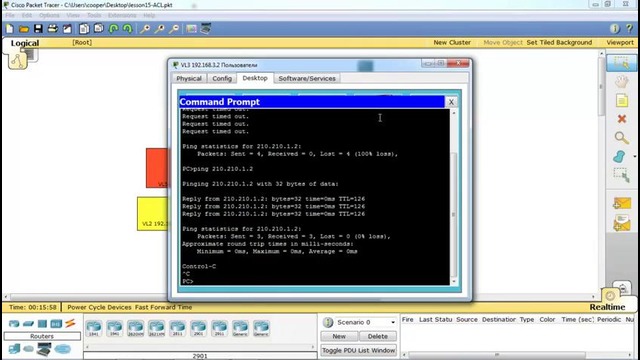
Task: Pick the 2811 router model
Action: (177, 328)
